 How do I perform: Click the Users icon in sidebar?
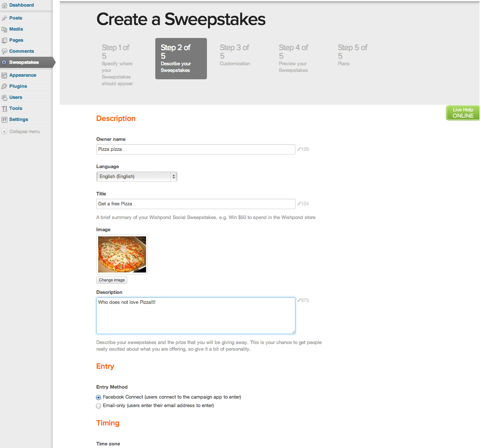click(x=4, y=97)
